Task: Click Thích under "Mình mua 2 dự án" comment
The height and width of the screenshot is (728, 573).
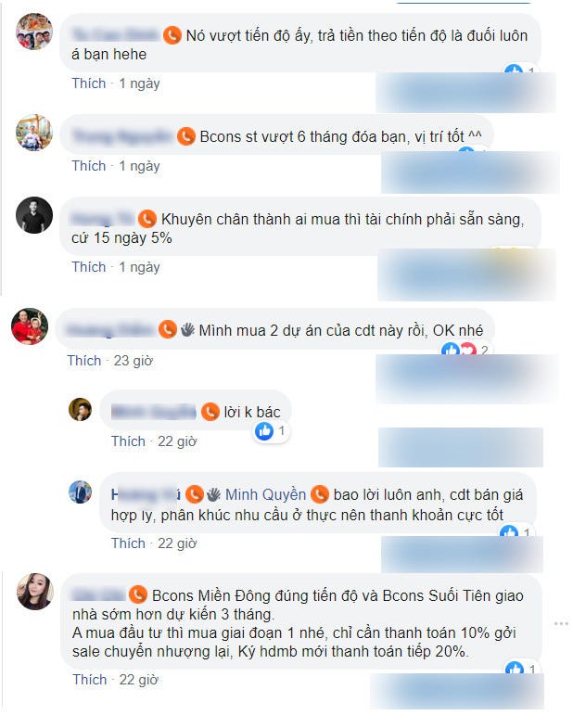Action: point(84,360)
